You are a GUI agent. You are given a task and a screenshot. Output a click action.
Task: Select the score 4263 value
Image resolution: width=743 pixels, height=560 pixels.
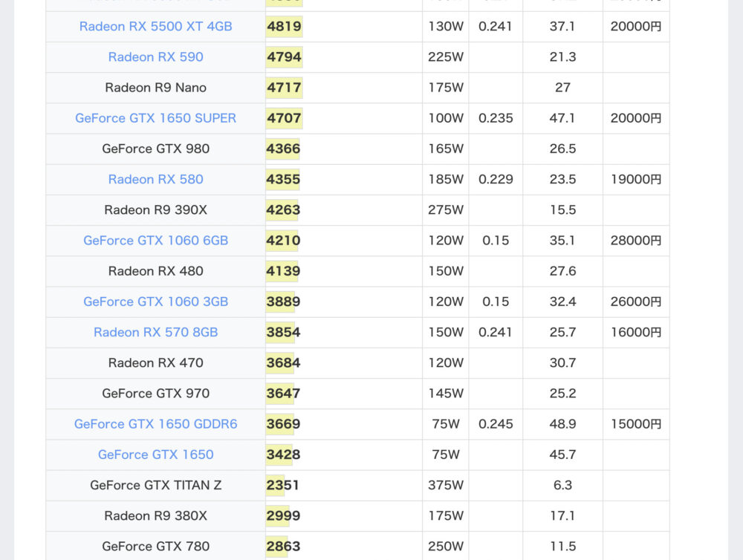click(x=283, y=210)
